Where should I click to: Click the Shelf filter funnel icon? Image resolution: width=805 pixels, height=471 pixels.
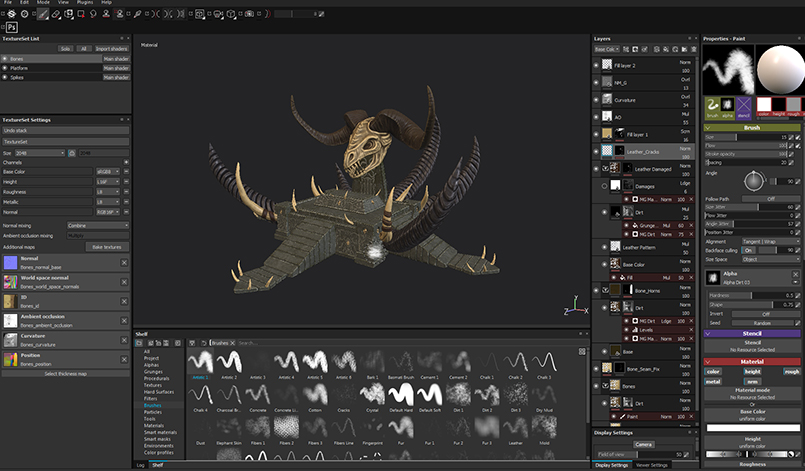tap(191, 343)
